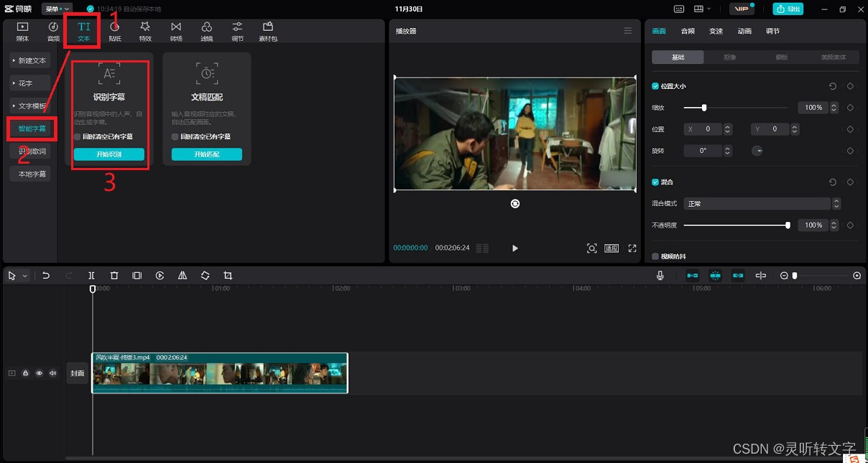The height and width of the screenshot is (463, 868).
Task: Click the X position input field
Action: [703, 129]
